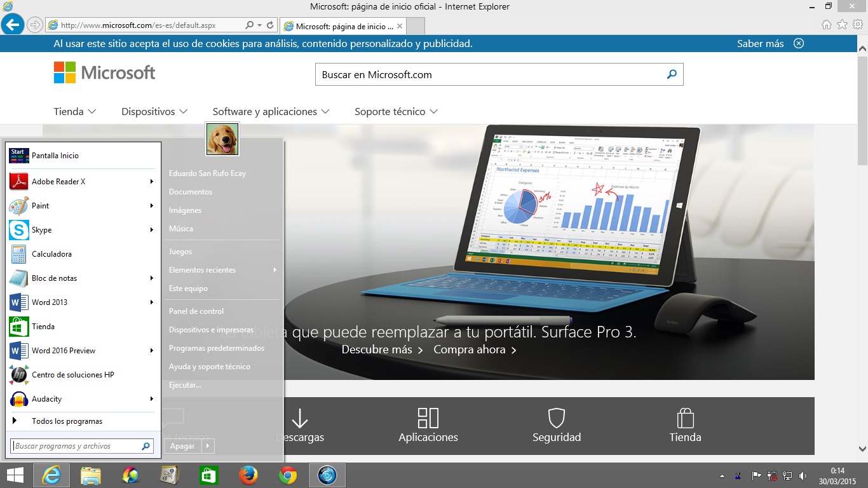Click the Windows Start button on the taskbar
This screenshot has height=488, width=868.
[15, 475]
